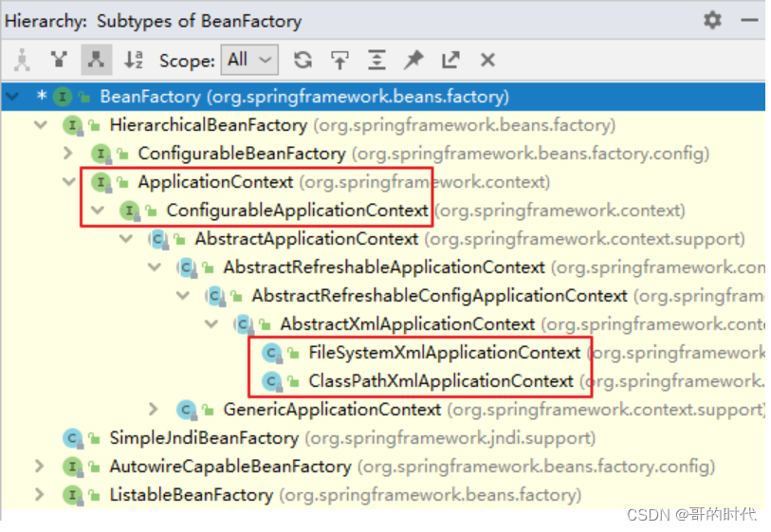Export hierarchy to text file
The width and height of the screenshot is (771, 532).
(x=450, y=60)
